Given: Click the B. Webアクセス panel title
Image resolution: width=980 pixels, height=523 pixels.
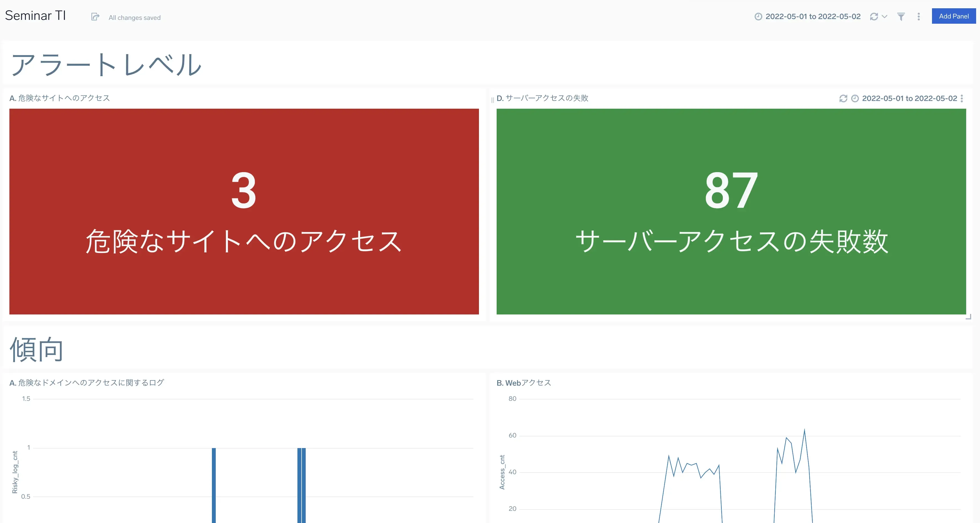Looking at the screenshot, I should 523,383.
